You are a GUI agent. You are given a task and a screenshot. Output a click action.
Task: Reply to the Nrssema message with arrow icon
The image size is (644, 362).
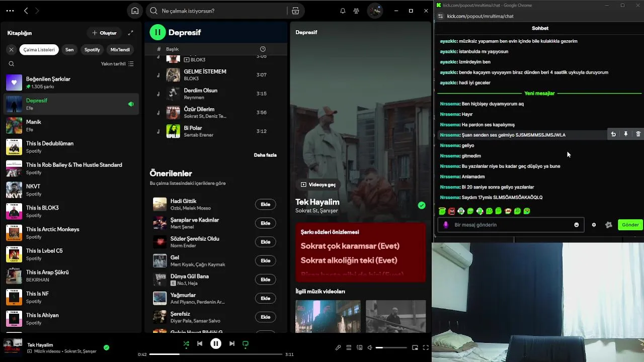(613, 134)
